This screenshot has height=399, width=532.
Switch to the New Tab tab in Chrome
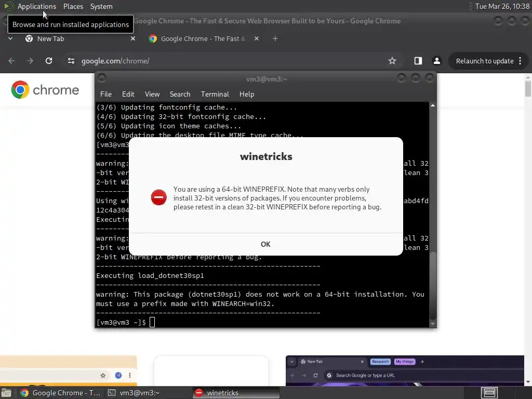[78, 38]
